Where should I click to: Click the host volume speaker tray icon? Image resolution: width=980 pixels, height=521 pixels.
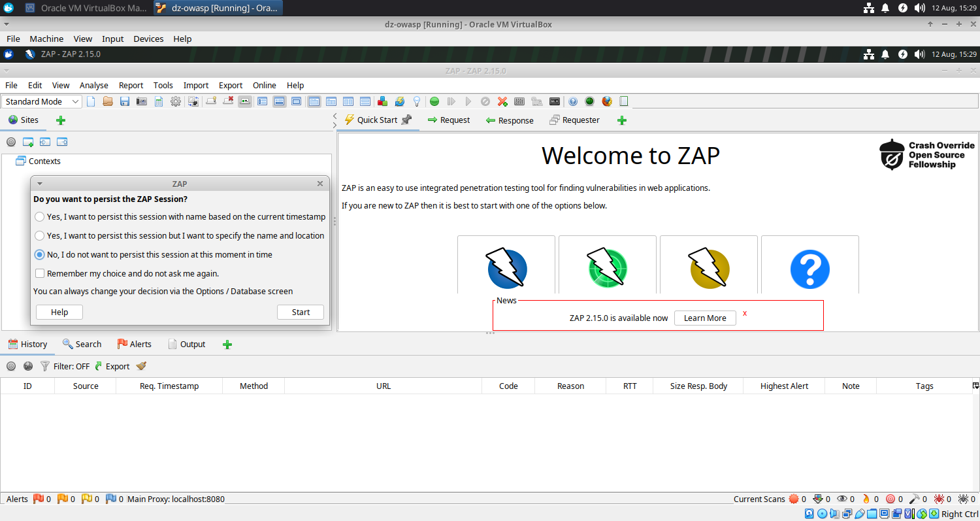coord(920,8)
